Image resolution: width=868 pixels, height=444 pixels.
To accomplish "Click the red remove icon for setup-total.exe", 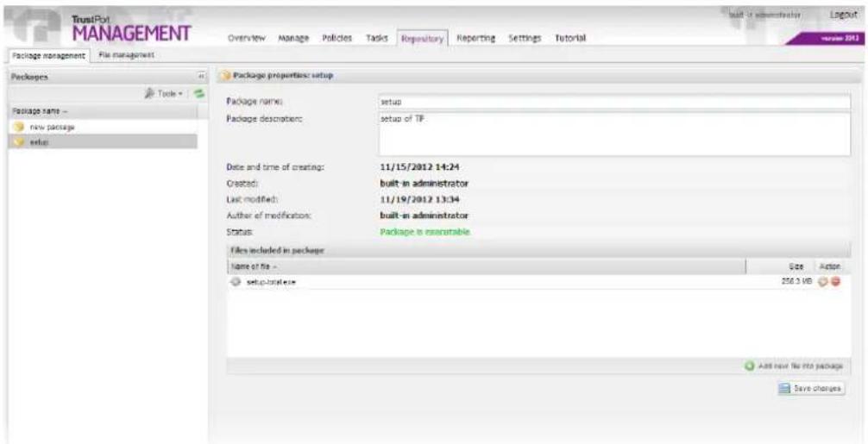I will pyautogui.click(x=835, y=281).
